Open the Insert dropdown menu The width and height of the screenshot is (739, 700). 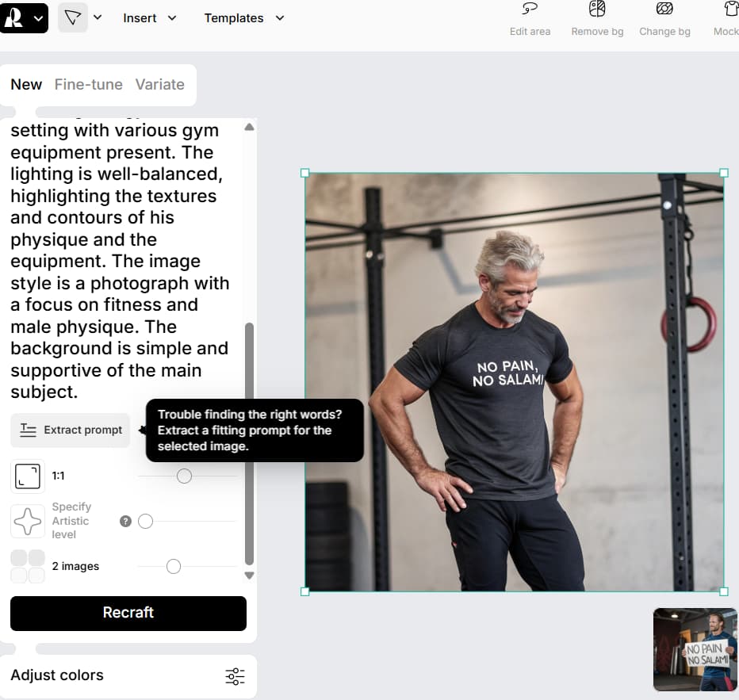tap(149, 18)
